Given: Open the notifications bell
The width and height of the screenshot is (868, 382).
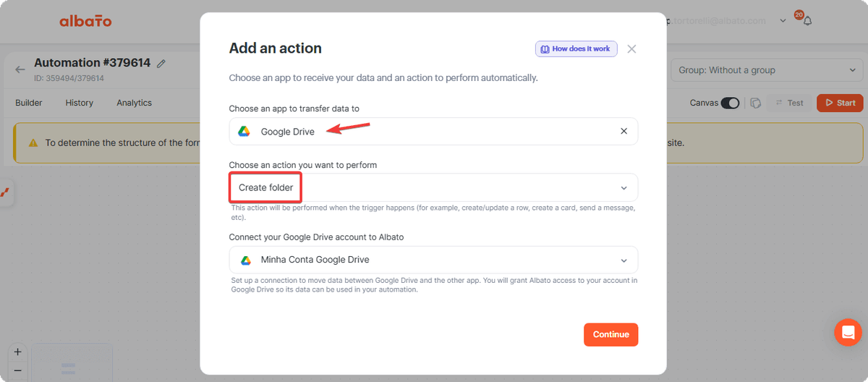Looking at the screenshot, I should 807,21.
